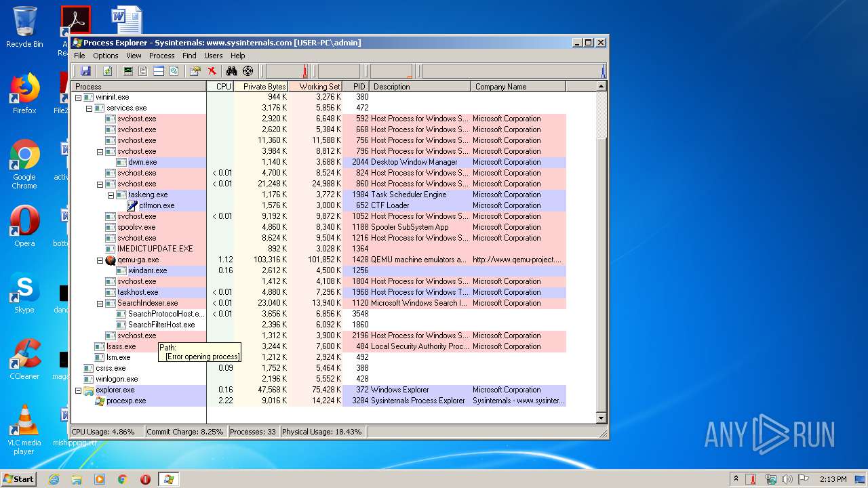Select the csrss.exe process row
868x488 pixels.
(x=319, y=368)
